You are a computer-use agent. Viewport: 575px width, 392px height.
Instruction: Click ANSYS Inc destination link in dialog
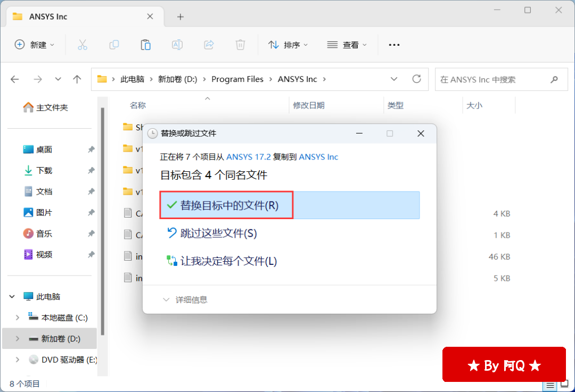point(318,157)
